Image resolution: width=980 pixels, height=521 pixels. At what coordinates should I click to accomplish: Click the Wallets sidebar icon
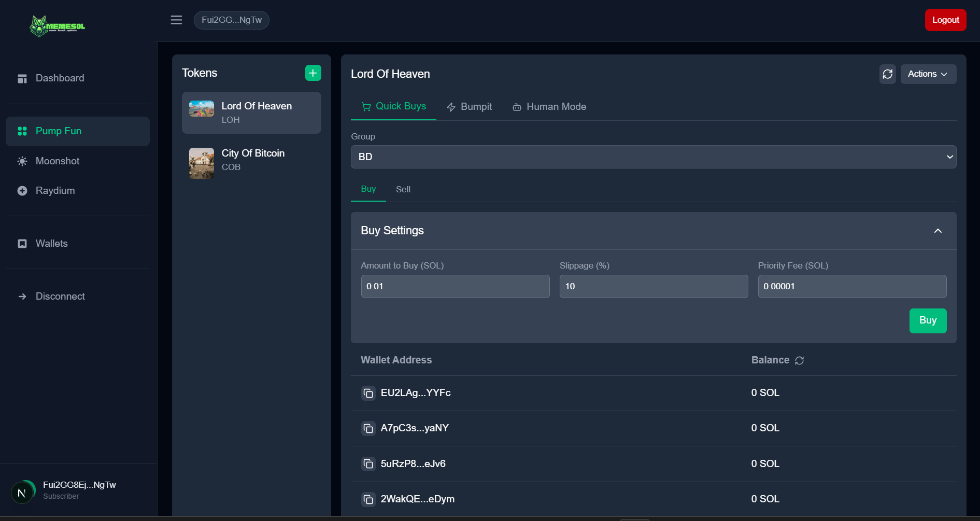[x=22, y=244]
